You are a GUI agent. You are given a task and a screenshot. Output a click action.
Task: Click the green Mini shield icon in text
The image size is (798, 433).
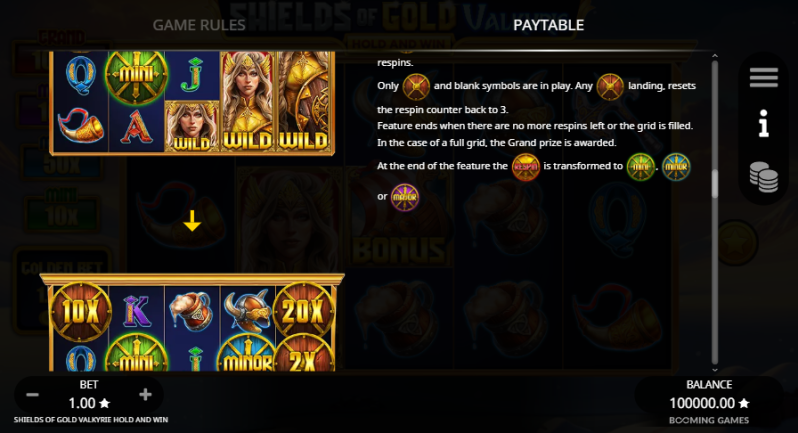[x=641, y=167]
